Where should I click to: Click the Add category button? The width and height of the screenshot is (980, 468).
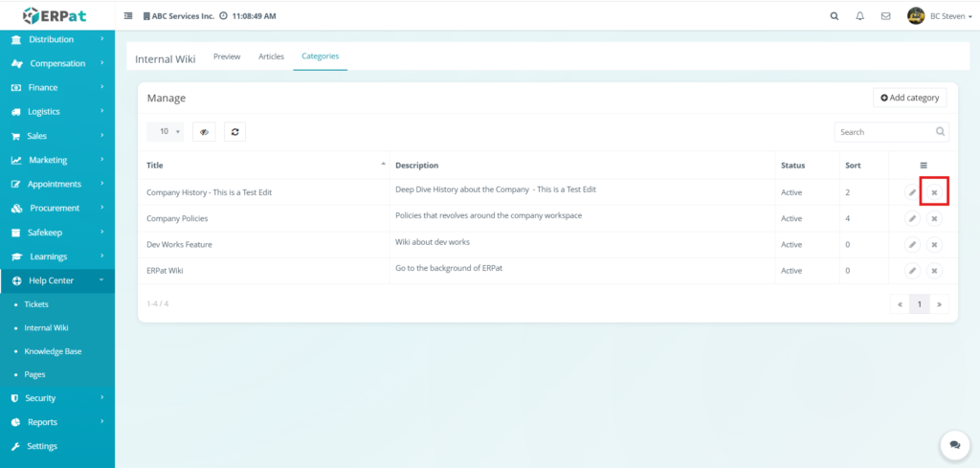pos(909,98)
